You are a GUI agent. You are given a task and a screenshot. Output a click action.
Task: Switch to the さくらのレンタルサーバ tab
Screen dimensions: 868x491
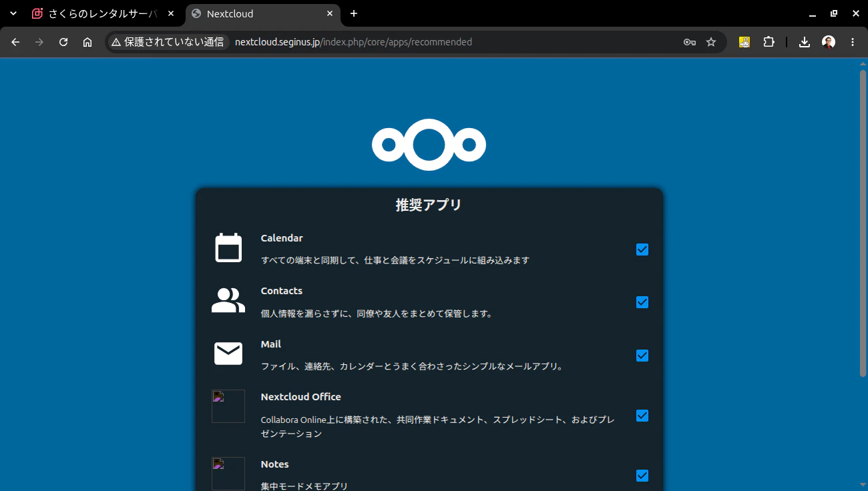coord(105,13)
